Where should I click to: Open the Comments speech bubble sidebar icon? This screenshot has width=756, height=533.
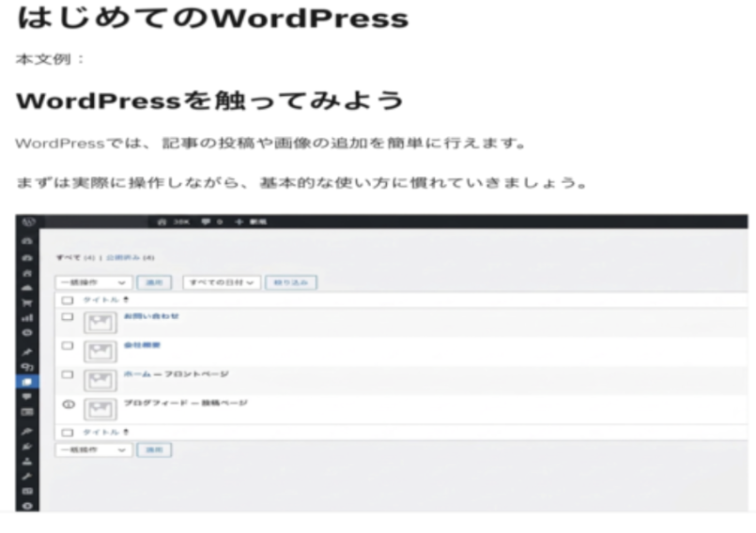point(27,397)
